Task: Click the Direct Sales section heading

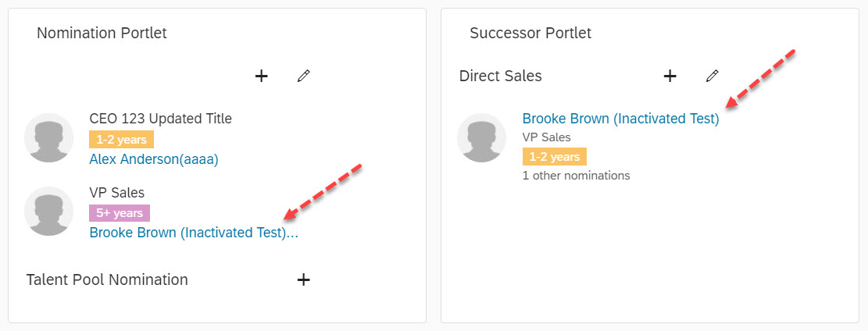Action: pos(501,76)
